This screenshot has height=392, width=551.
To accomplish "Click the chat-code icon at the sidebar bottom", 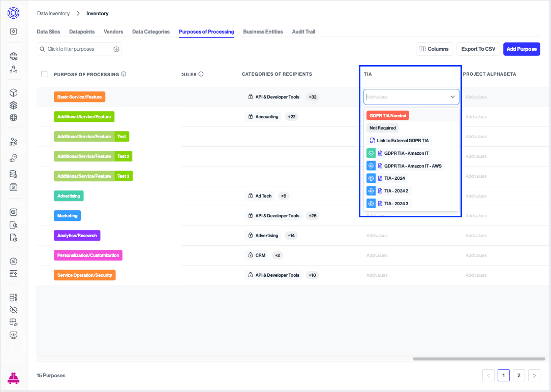I will 13,335.
